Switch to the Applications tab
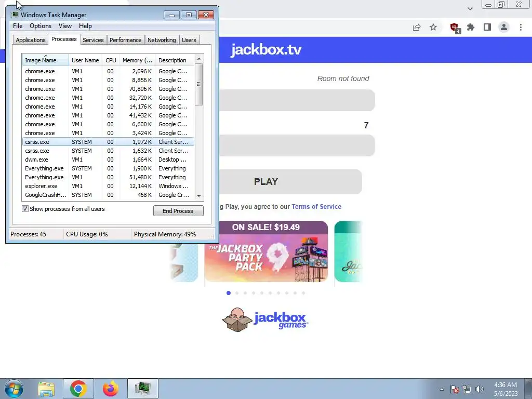This screenshot has height=399, width=532. [31, 39]
